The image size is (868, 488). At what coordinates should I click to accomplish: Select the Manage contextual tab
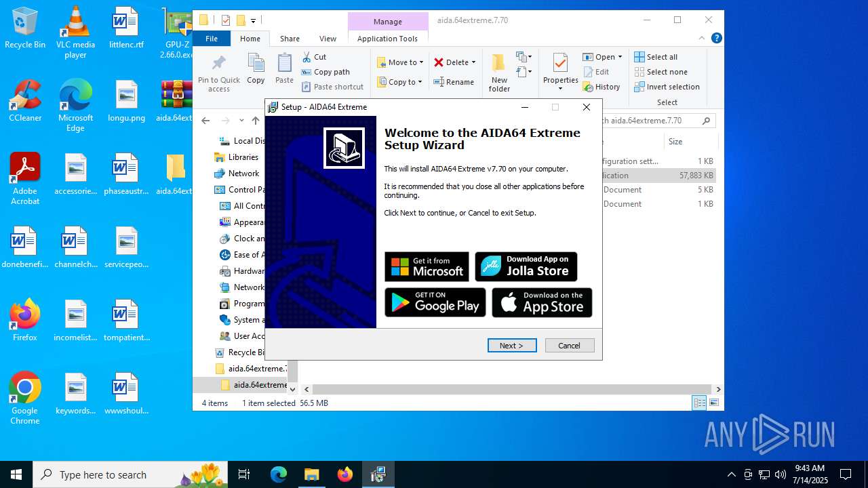point(388,22)
